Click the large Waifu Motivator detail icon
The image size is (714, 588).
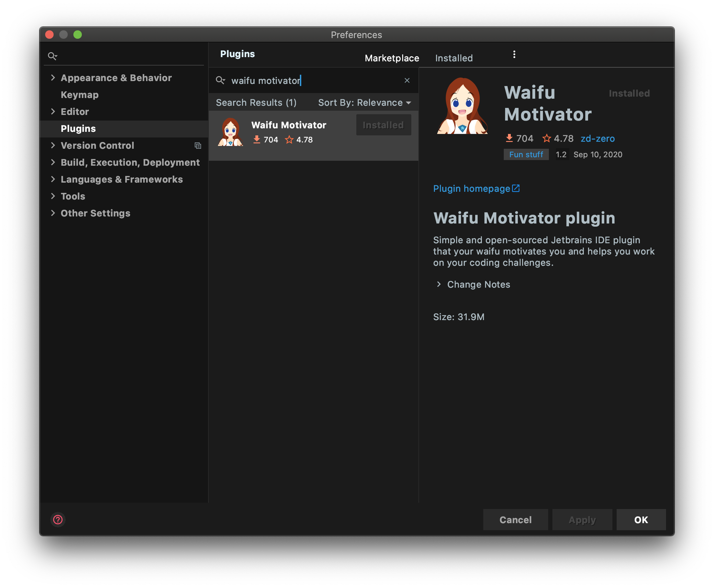462,106
